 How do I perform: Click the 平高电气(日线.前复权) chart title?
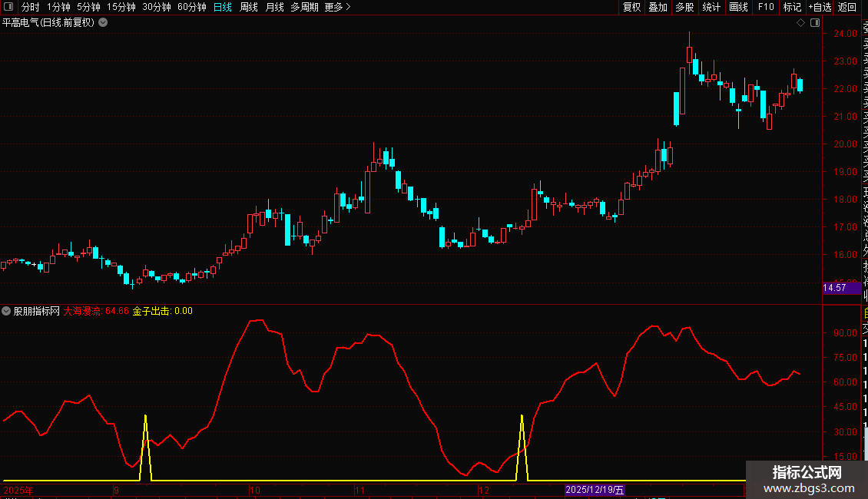point(48,23)
